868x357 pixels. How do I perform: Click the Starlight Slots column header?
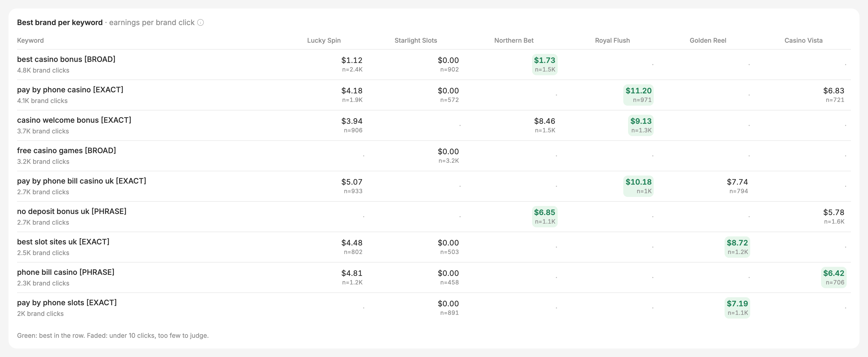[x=416, y=41]
